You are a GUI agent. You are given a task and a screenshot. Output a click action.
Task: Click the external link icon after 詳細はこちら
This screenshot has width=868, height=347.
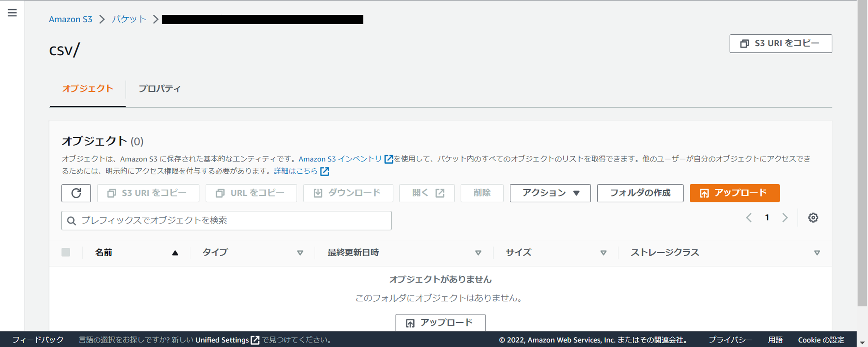[x=325, y=172]
